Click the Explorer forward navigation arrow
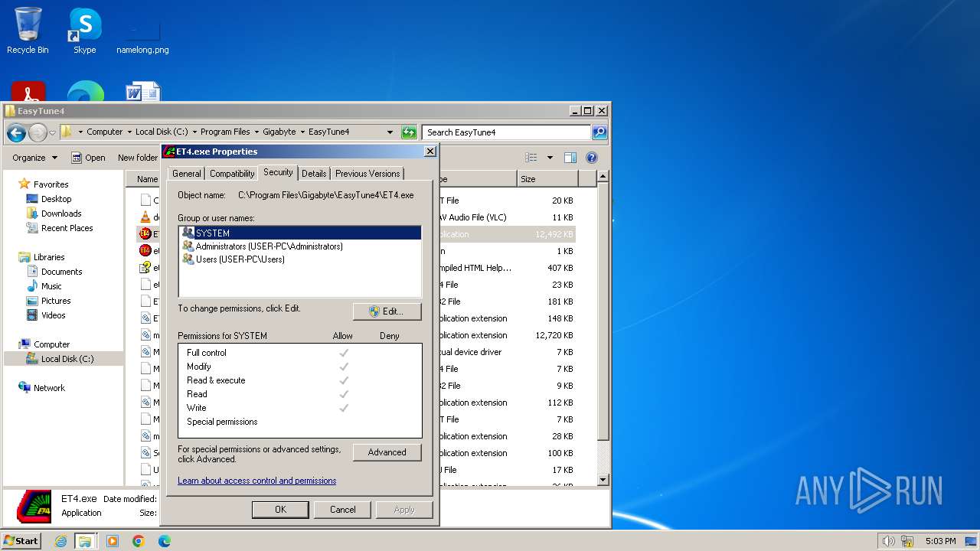980x551 pixels. [38, 132]
